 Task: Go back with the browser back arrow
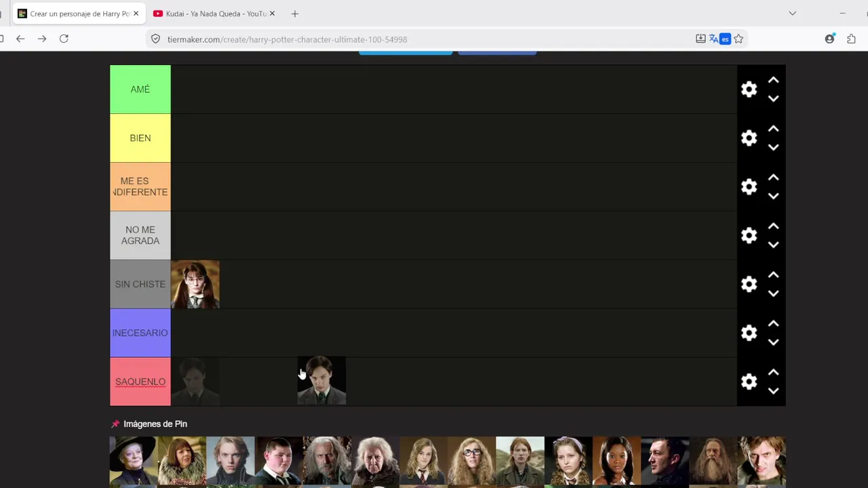tap(20, 39)
